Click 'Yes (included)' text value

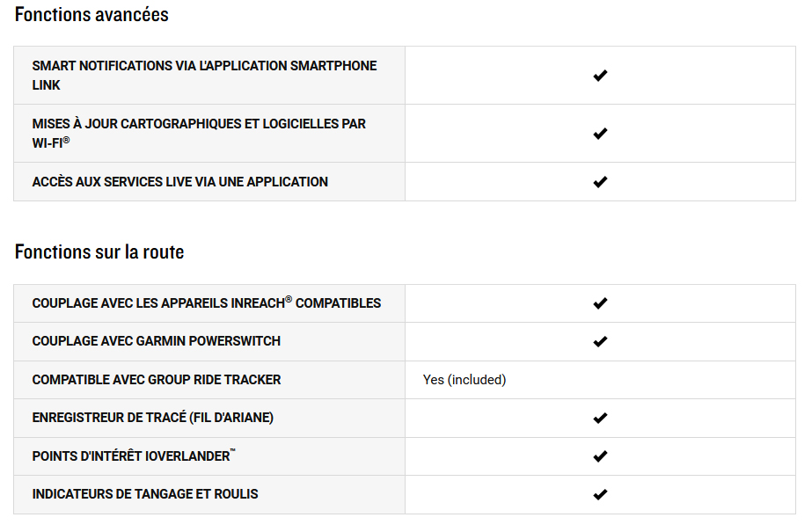465,380
